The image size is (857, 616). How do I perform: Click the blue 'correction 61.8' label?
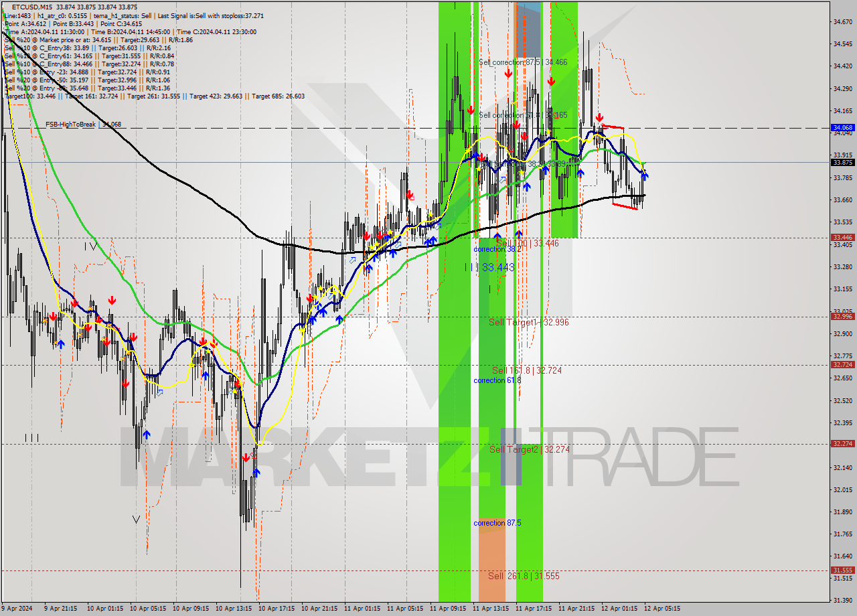tap(497, 380)
